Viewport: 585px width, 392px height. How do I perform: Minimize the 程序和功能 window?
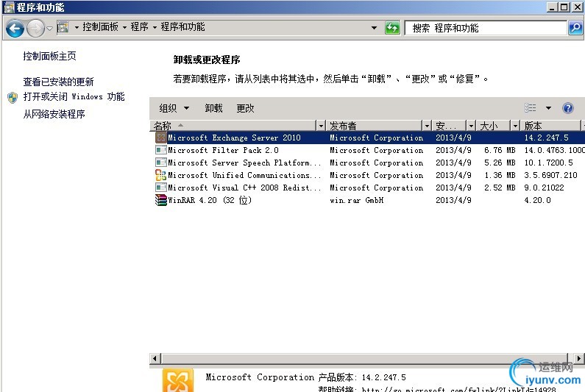pos(553,7)
